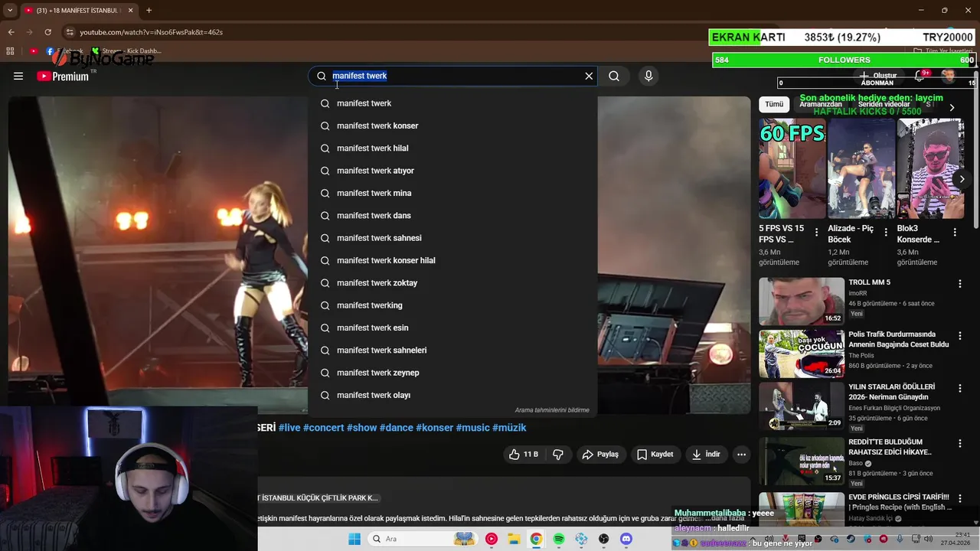Choose suggestion "manifest twerking"

click(452, 305)
